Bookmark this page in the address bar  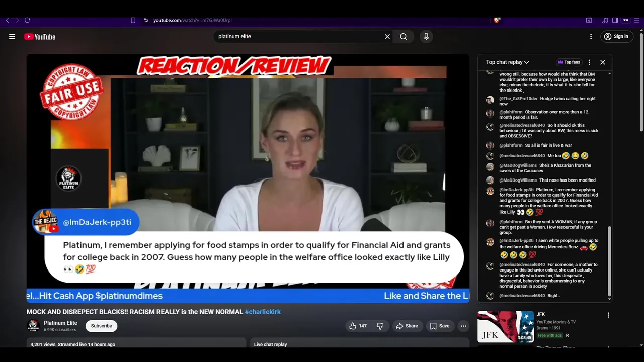point(133,20)
